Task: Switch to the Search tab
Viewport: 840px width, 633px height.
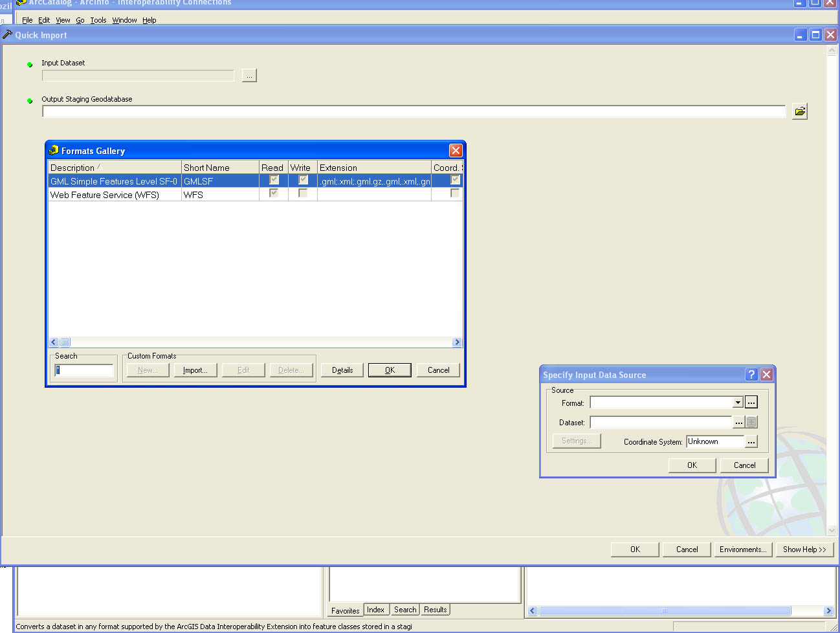Action: 405,610
